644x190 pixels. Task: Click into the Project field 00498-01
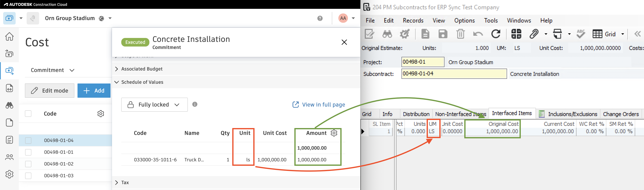[423, 62]
